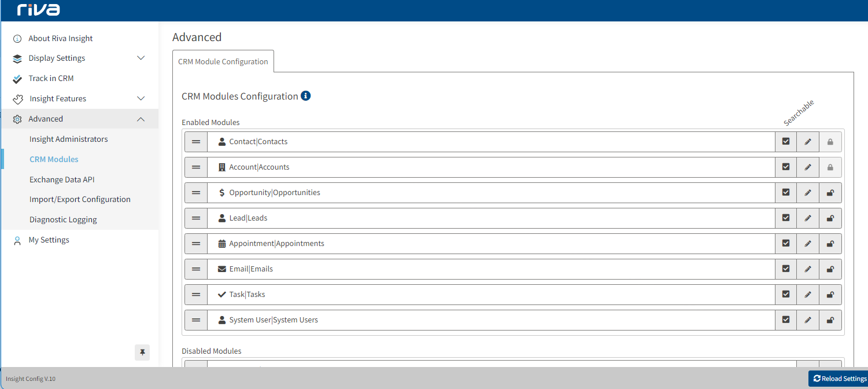Viewport: 868px width, 389px height.
Task: Click the System User|System Users module name
Action: (x=274, y=320)
